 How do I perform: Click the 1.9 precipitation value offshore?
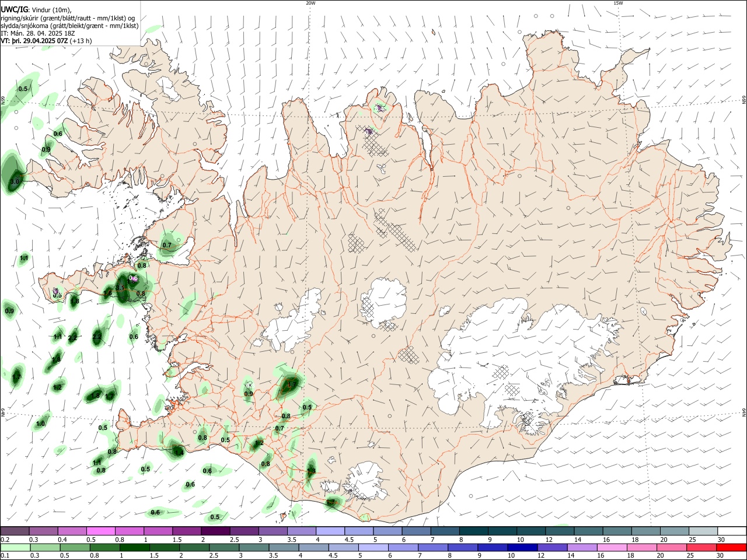pos(56,360)
